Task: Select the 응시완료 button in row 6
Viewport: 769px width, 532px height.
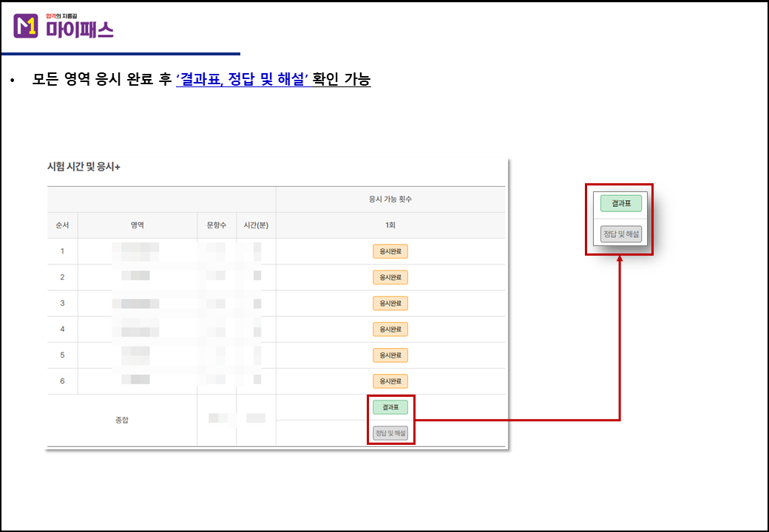Action: [390, 381]
